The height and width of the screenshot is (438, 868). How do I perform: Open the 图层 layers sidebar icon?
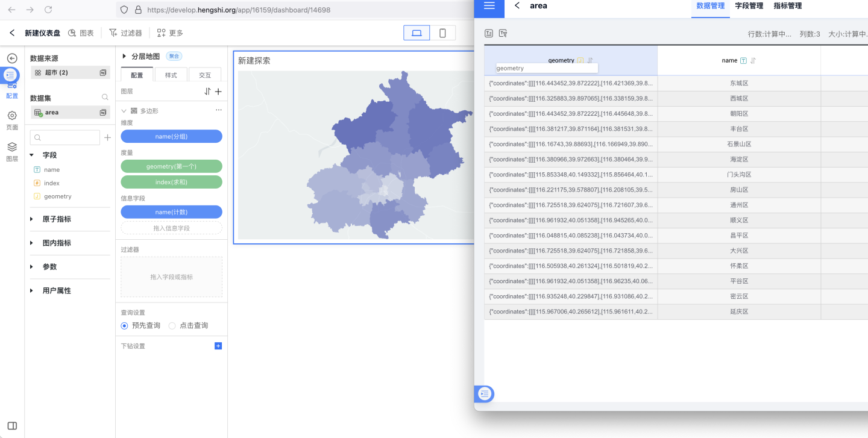click(12, 147)
